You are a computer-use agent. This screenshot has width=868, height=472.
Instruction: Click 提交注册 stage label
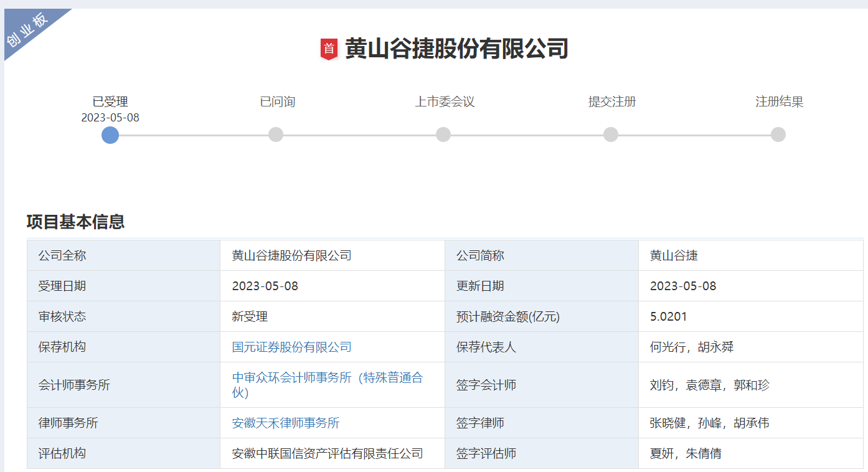pos(612,101)
